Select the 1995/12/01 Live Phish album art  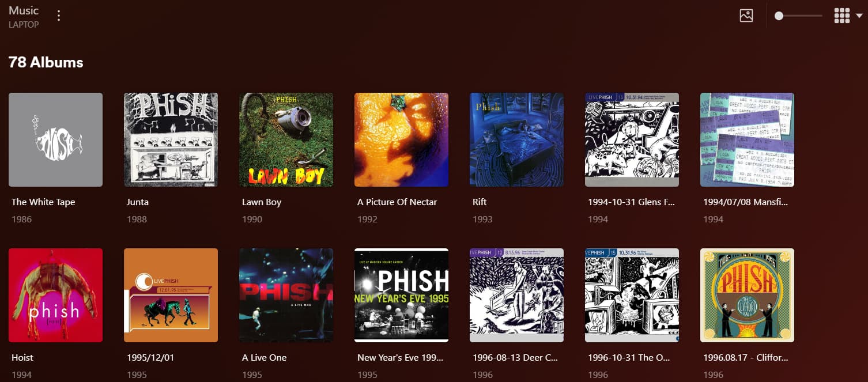point(171,295)
